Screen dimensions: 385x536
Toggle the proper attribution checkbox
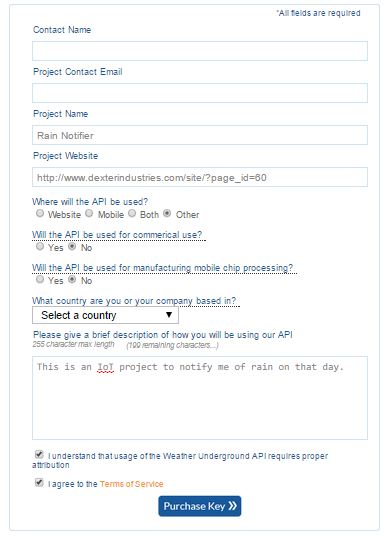click(x=39, y=455)
